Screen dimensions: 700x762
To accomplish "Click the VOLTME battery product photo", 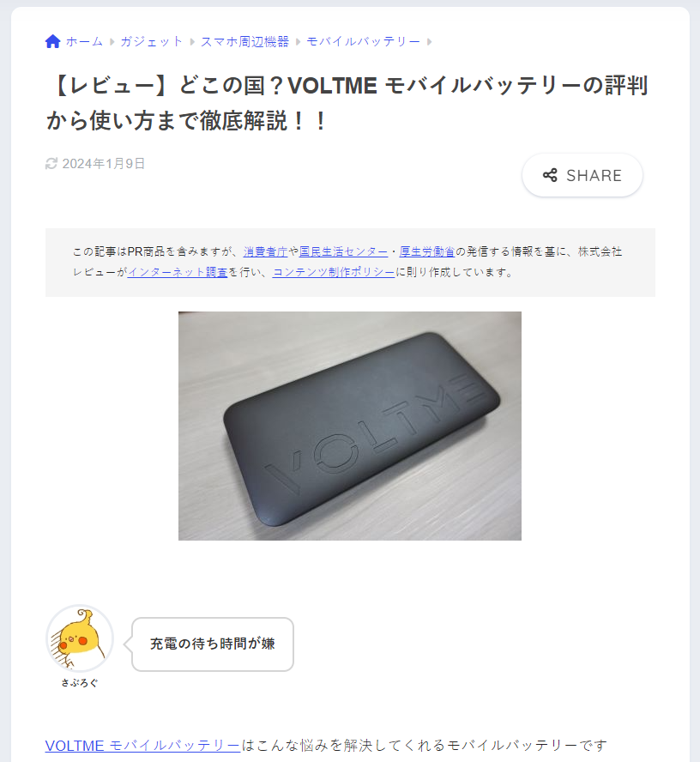I will [350, 426].
